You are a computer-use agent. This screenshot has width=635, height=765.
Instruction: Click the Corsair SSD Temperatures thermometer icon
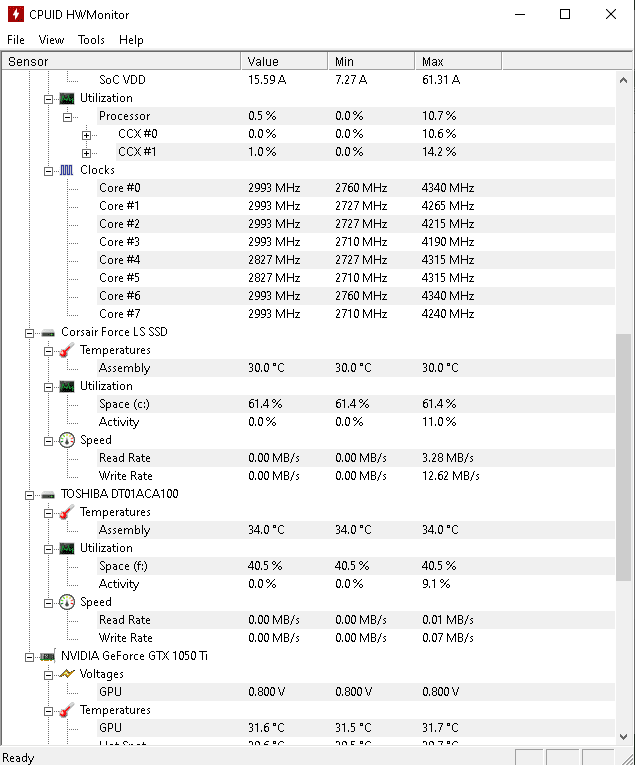(x=67, y=350)
